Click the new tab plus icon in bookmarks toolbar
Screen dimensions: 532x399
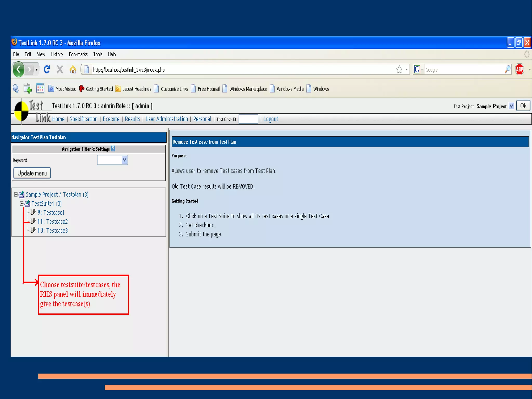[27, 88]
